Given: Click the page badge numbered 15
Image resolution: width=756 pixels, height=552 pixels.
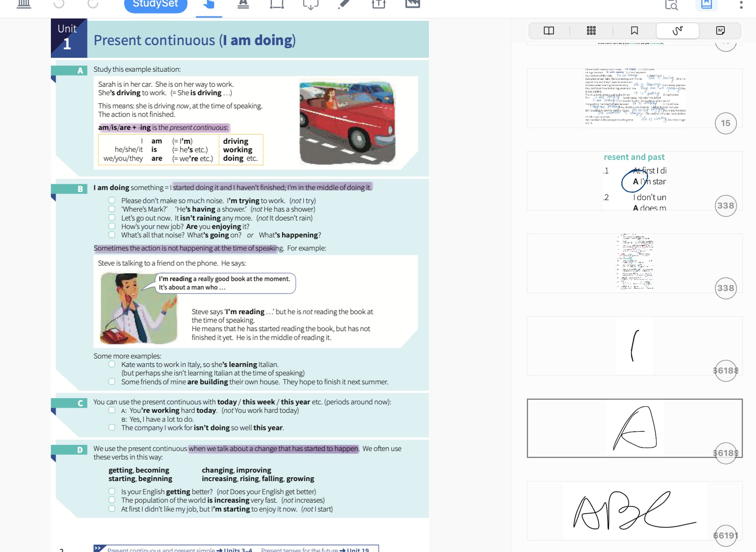Looking at the screenshot, I should click(726, 123).
